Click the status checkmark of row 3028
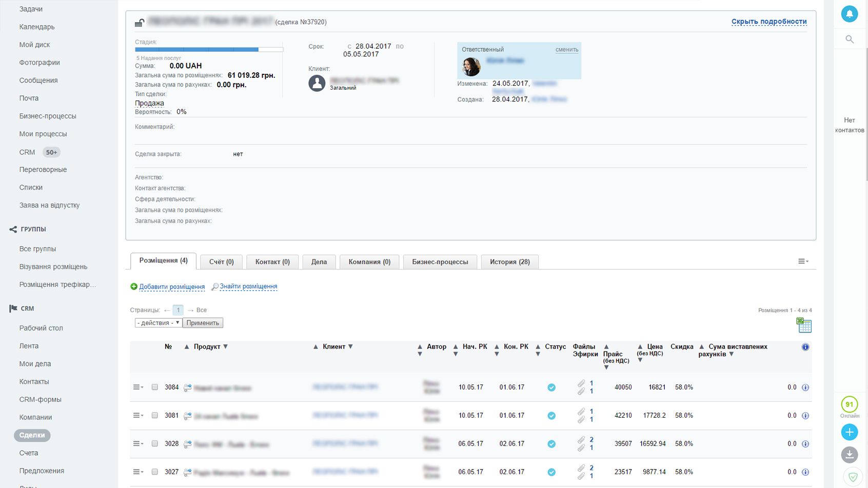Viewport: 868px width, 488px height. point(551,444)
